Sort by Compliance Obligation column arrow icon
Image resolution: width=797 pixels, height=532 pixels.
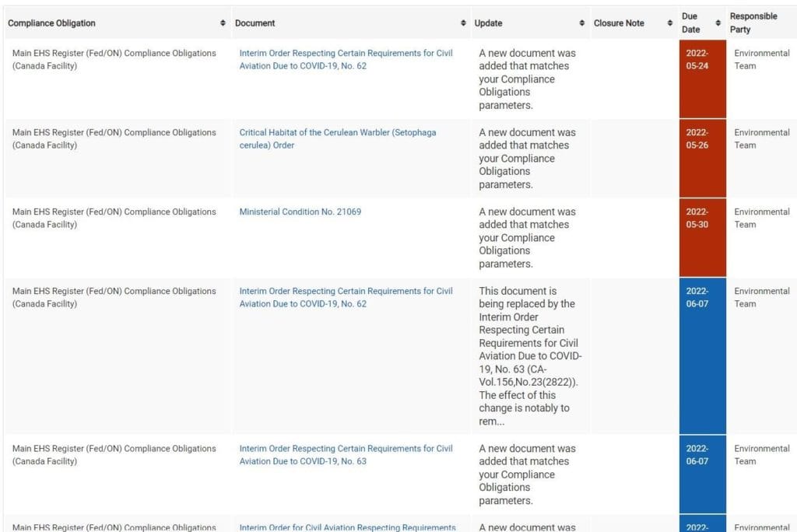(x=223, y=23)
